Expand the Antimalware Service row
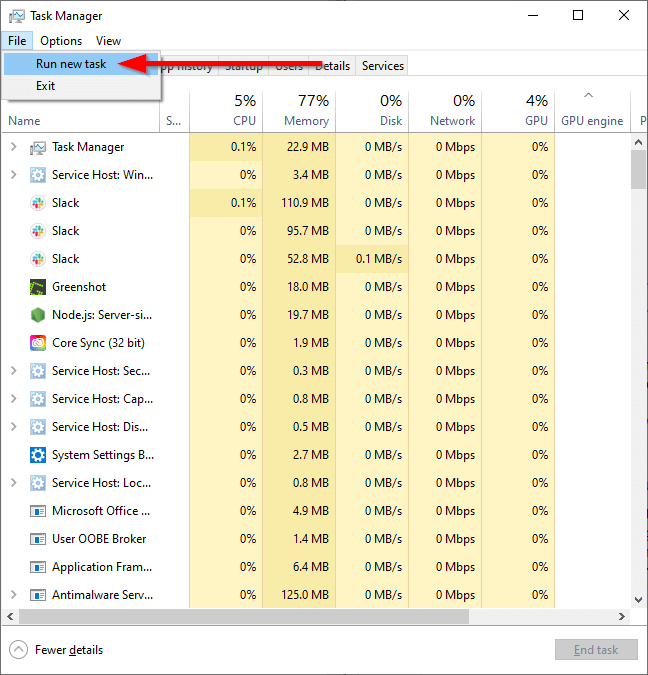This screenshot has width=648, height=675. click(x=14, y=594)
